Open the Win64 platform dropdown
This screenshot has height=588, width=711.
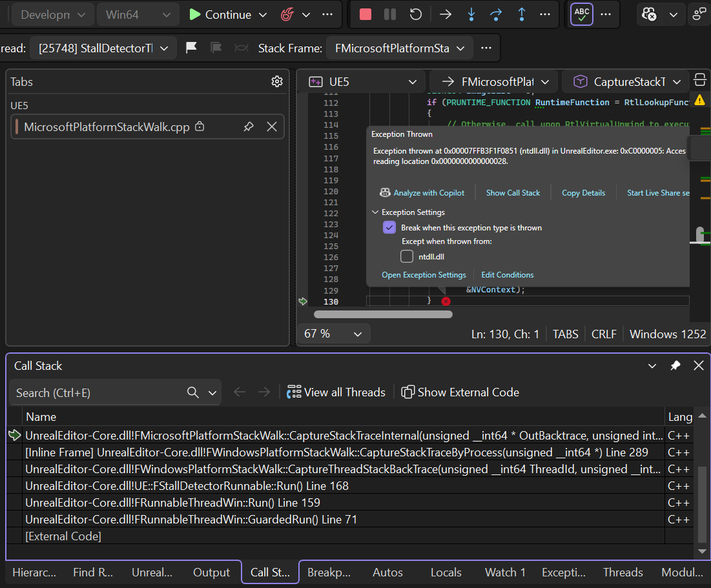point(138,14)
